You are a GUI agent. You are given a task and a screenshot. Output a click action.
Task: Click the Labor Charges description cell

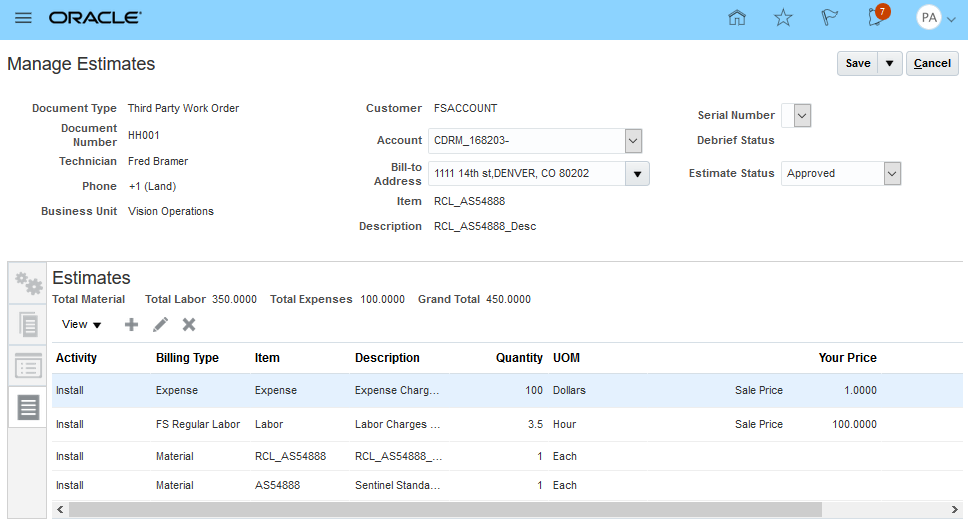tap(397, 425)
